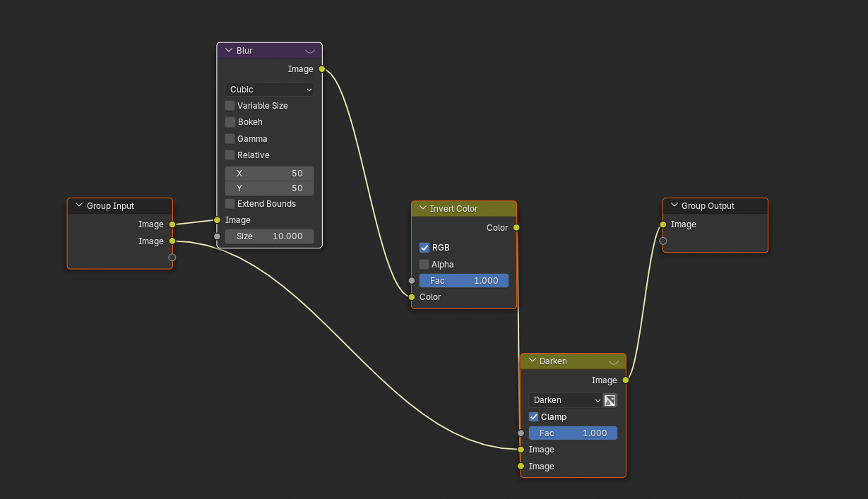Uncheck the RGB checkbox in Invert Color

424,248
